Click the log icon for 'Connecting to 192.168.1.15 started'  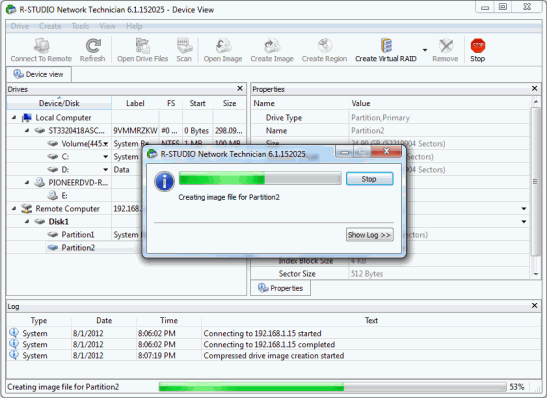[14, 332]
